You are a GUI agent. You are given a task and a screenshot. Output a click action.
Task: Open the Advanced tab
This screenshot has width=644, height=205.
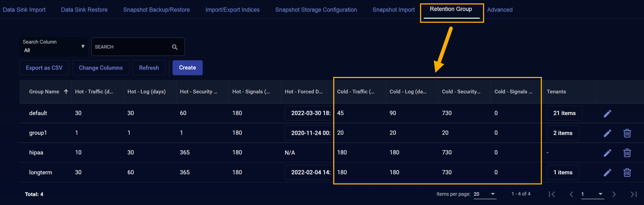500,10
